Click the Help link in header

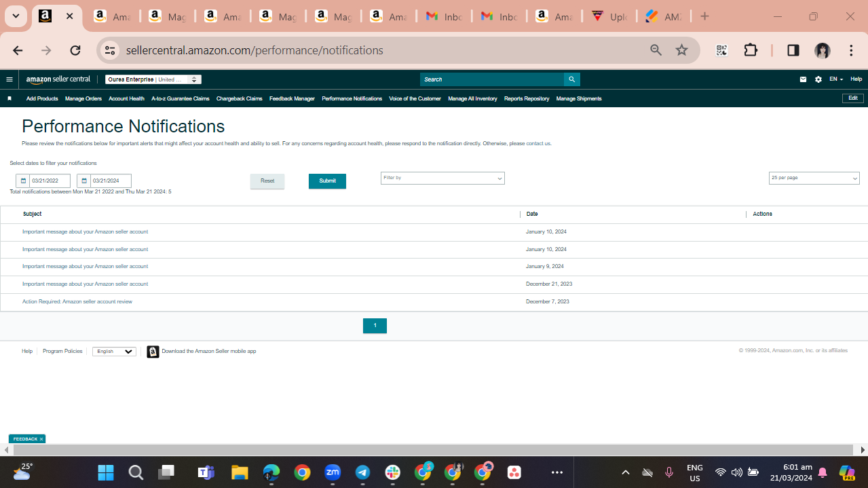click(x=856, y=79)
